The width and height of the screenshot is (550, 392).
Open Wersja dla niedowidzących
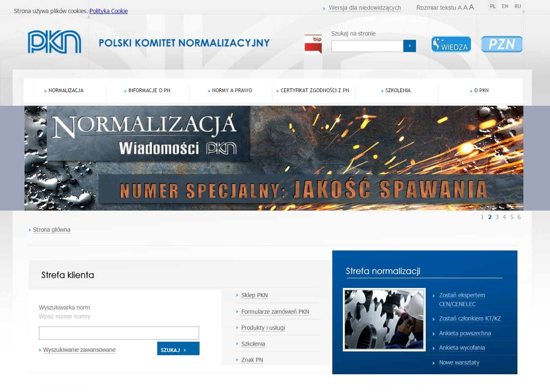365,8
